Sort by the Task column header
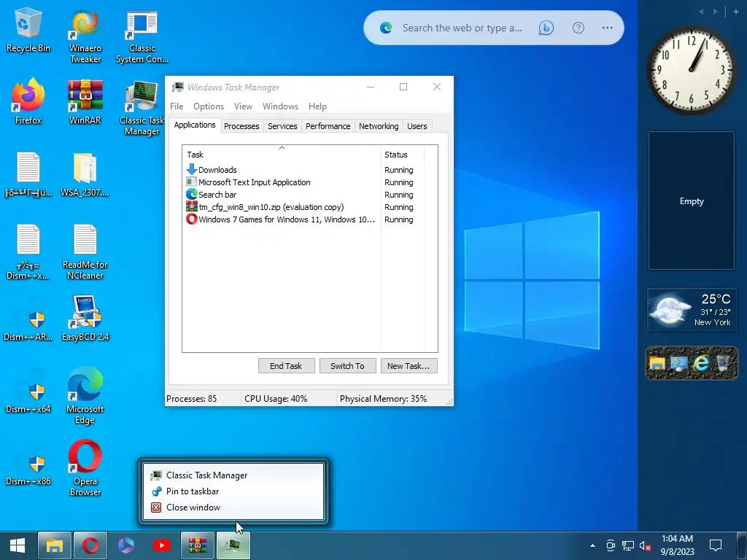This screenshot has width=747, height=560. (x=281, y=155)
